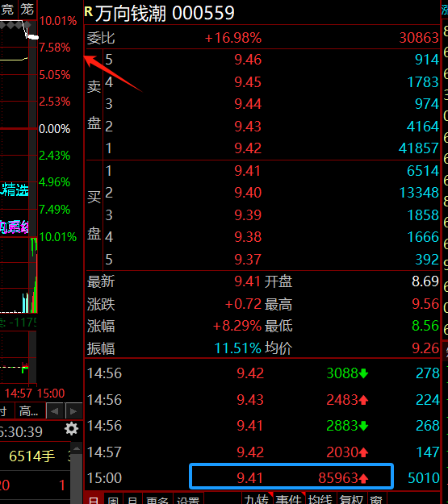This screenshot has width=448, height=504.
Task: Click buy level 5 volume 392
Action: (x=427, y=260)
